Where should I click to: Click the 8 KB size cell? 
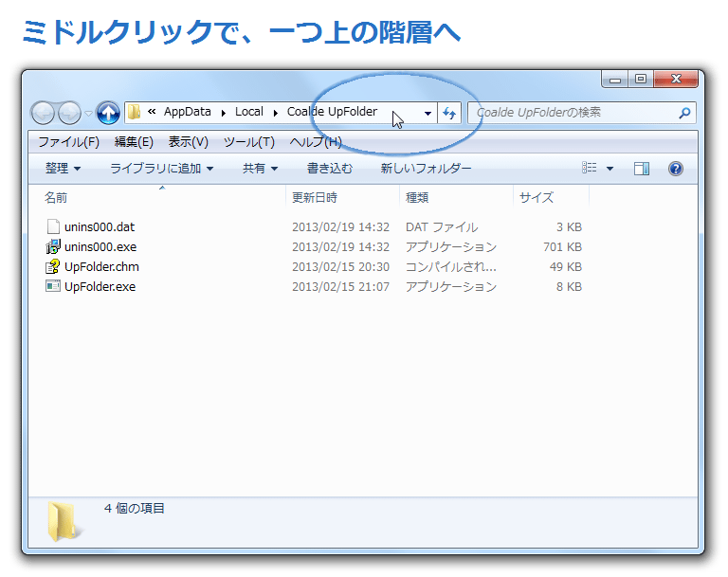[x=569, y=287]
